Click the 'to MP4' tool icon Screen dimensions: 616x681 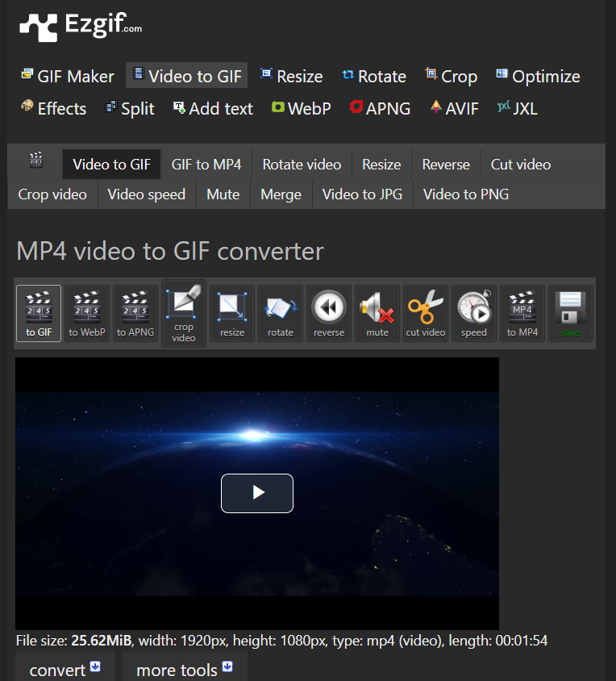point(522,313)
